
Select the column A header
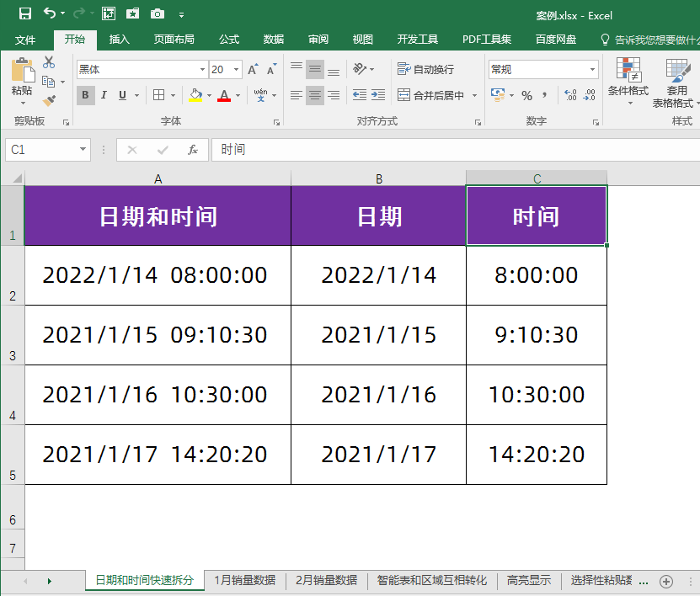point(158,178)
